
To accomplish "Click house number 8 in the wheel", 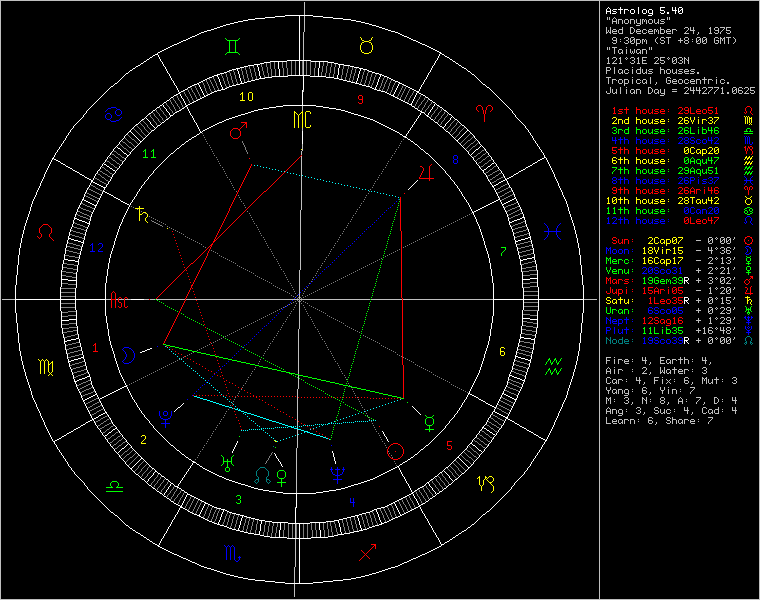I will point(455,159).
